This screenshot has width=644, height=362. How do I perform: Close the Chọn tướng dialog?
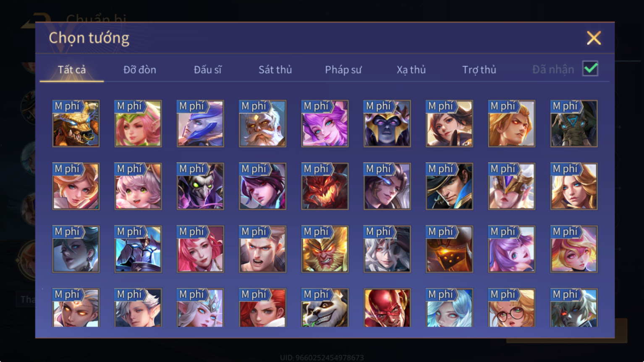(594, 38)
